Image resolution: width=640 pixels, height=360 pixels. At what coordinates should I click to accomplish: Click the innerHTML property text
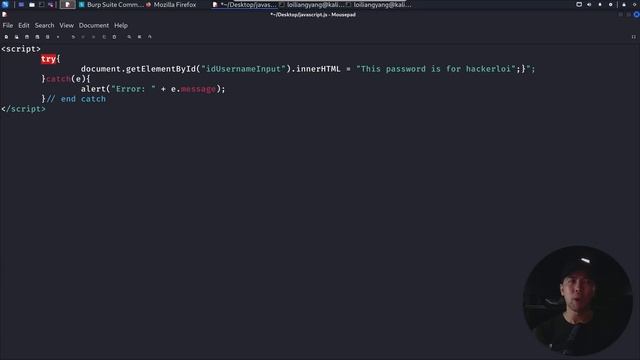[318, 69]
